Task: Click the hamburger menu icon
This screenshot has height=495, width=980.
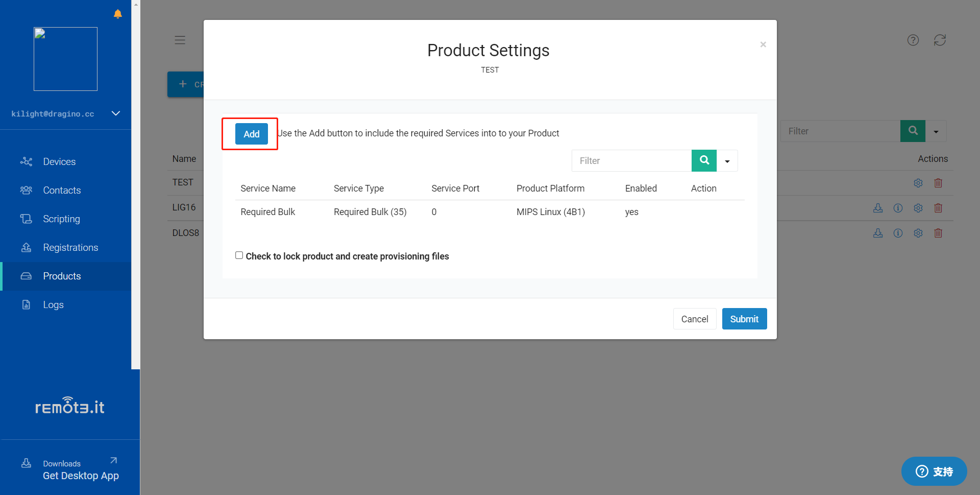Action: point(180,40)
